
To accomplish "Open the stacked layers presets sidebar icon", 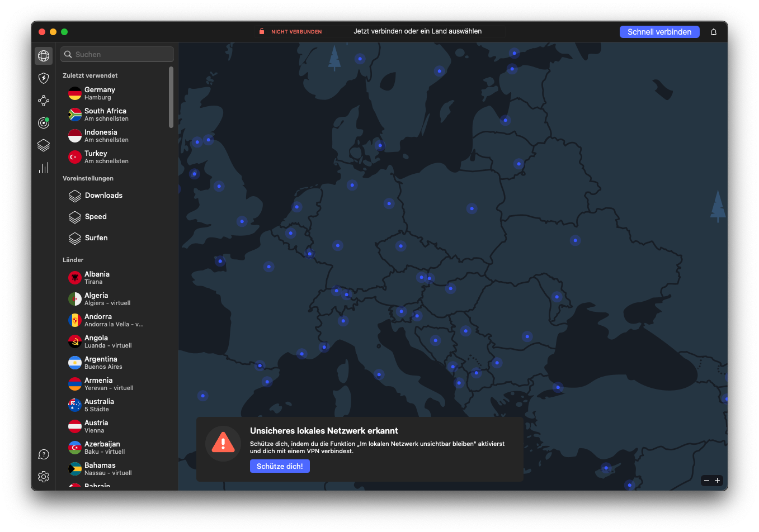I will pos(44,145).
